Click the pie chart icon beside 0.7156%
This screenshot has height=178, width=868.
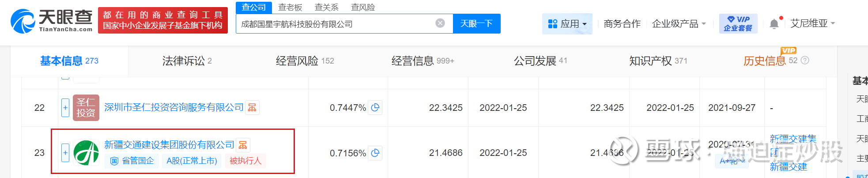pyautogui.click(x=375, y=153)
